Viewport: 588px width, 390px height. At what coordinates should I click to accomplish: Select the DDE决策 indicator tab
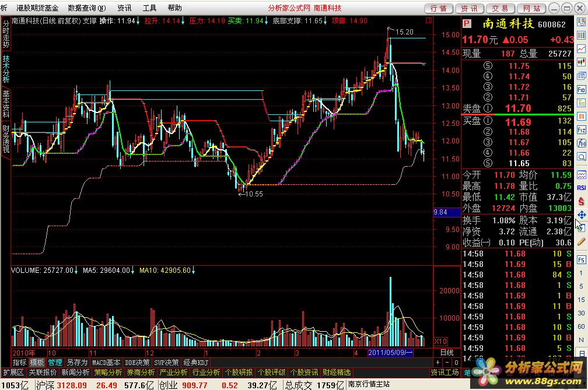pos(137,362)
